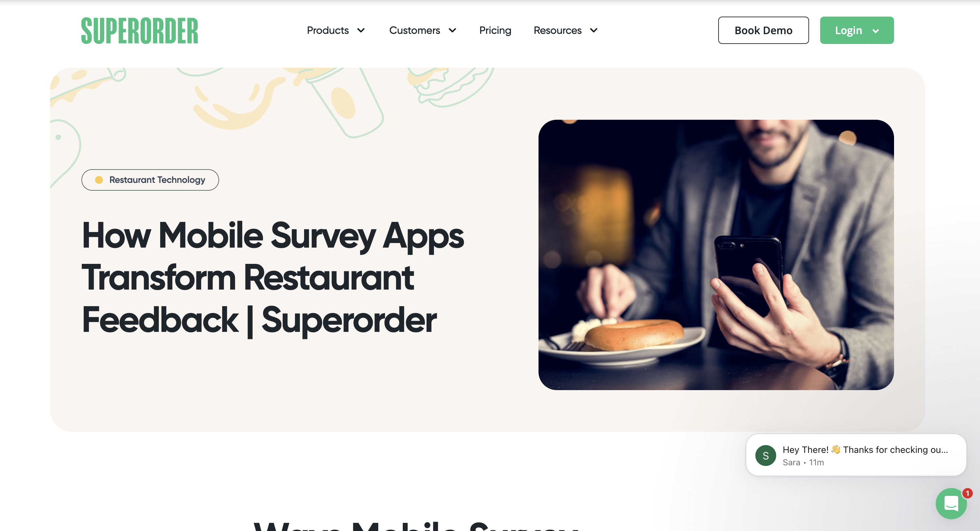Select Customers in the navigation bar

pos(414,30)
